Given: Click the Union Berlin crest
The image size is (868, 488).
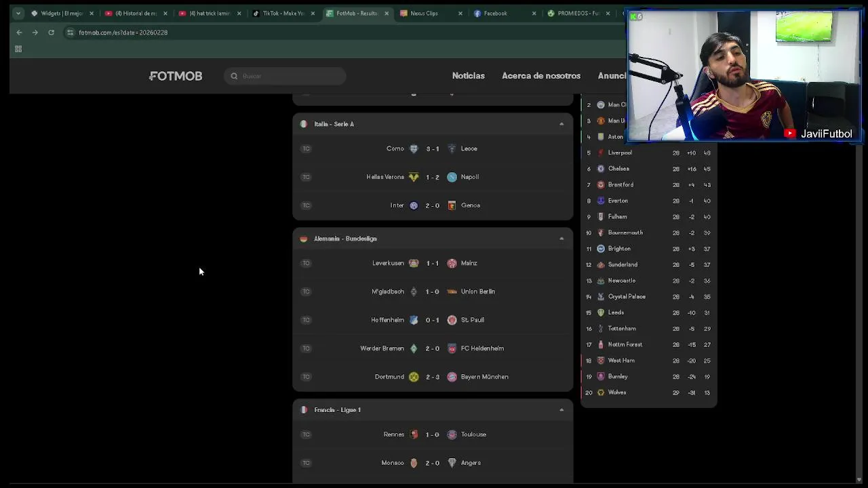Looking at the screenshot, I should click(452, 291).
